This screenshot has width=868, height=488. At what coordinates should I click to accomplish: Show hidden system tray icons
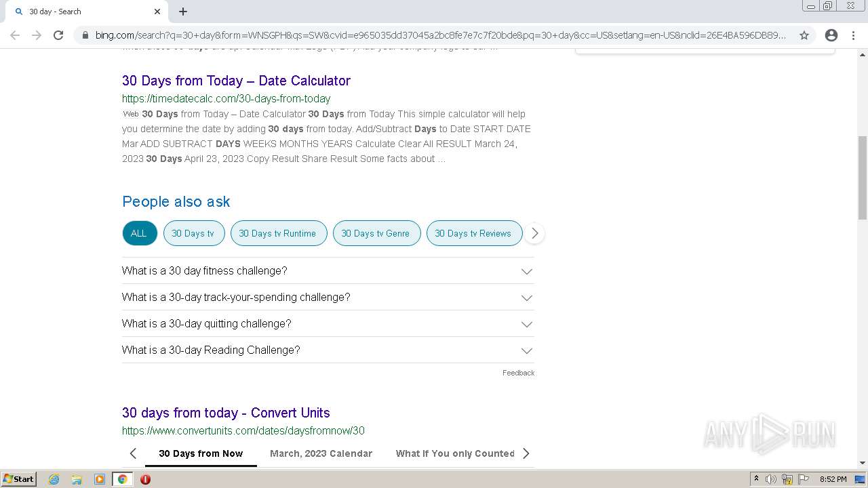756,479
